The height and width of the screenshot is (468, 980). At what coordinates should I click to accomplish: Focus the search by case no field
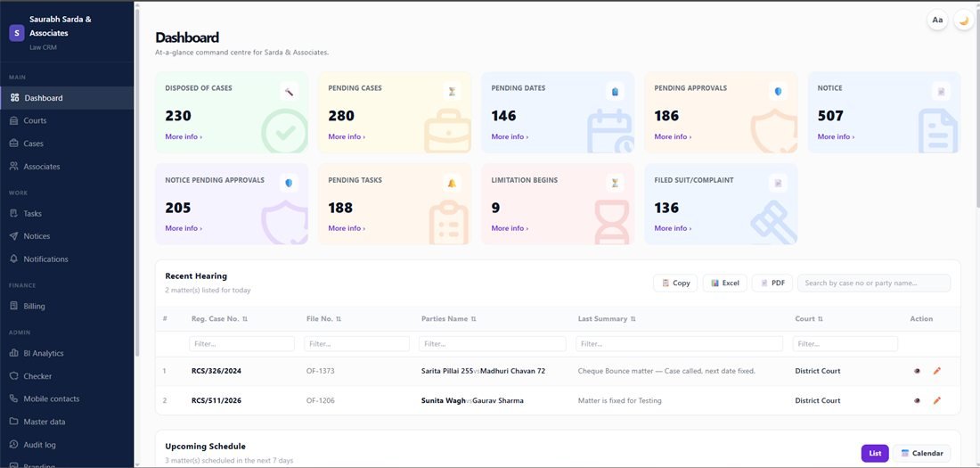(874, 283)
